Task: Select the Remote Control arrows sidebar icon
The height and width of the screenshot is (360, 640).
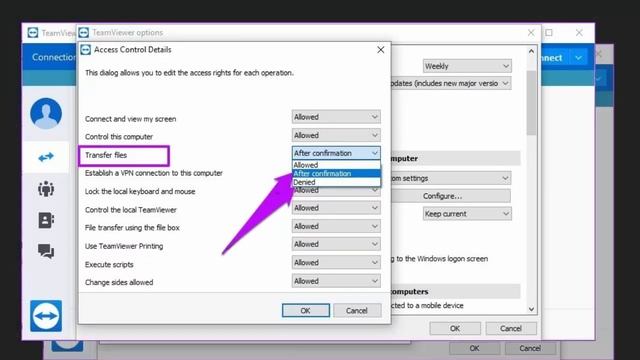Action: pyautogui.click(x=46, y=157)
